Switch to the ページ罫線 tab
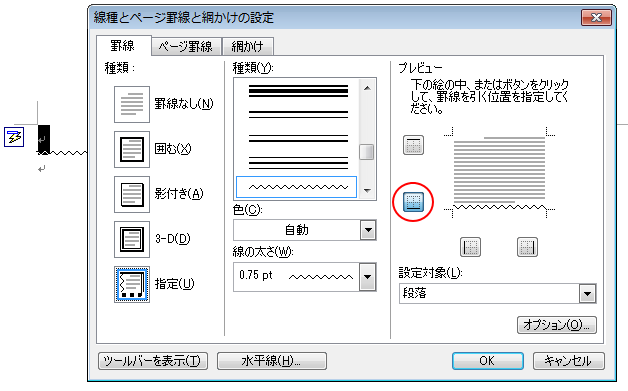Screen dimensions: 628x391 pos(186,46)
